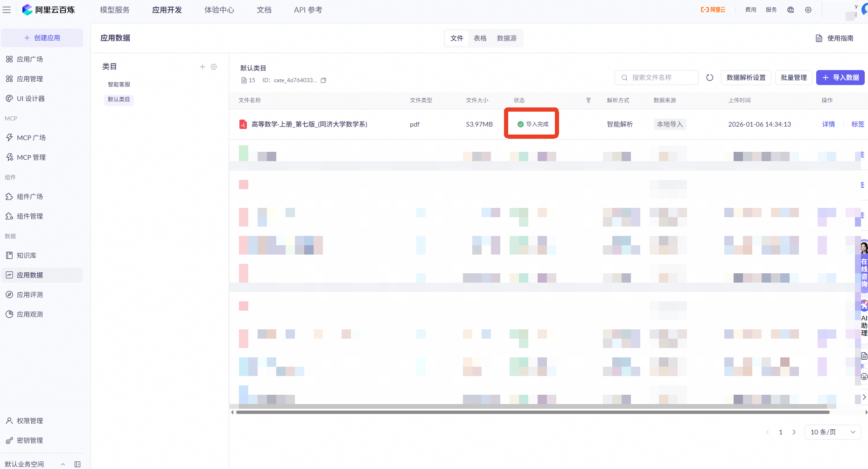This screenshot has width=868, height=469.
Task: Click the 高等数学-上册_第七版 file name
Action: (x=309, y=124)
